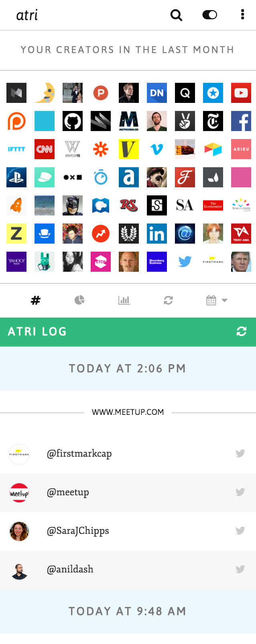The height and width of the screenshot is (644, 256).
Task: Switch to the hashtag tab
Action: point(36,300)
